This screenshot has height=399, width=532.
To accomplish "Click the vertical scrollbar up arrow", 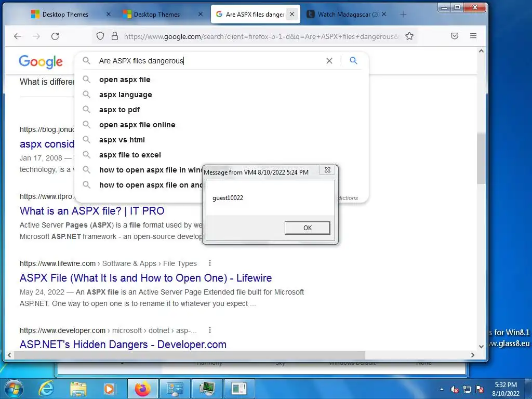I will [x=481, y=51].
